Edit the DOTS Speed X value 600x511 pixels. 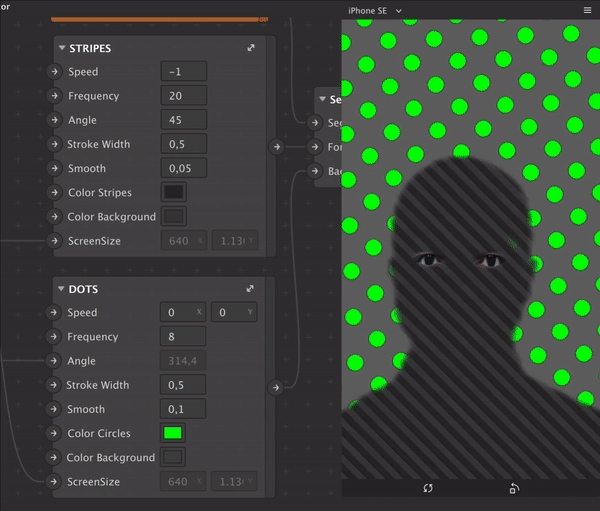coord(183,312)
